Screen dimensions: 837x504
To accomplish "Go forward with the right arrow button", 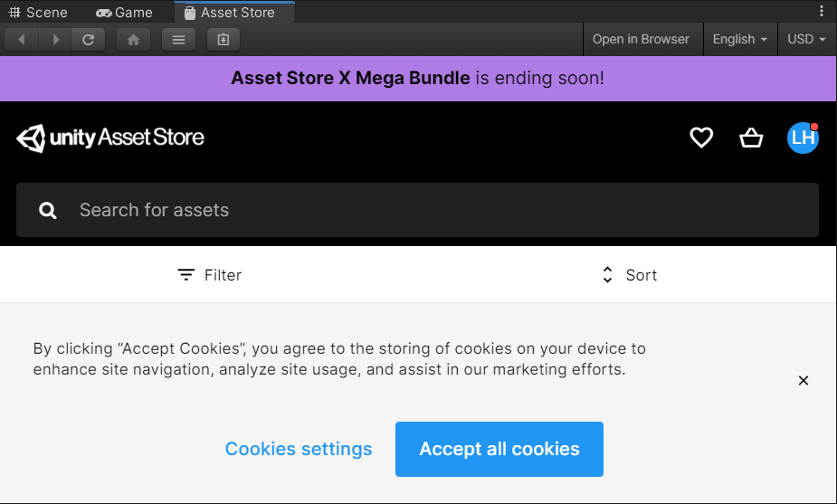I will 55,40.
